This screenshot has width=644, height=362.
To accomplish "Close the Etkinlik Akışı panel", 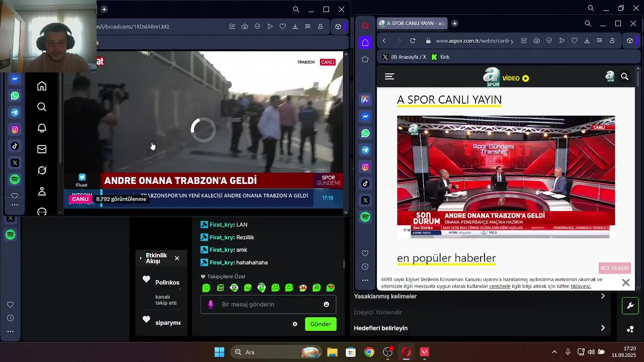I will (177, 258).
